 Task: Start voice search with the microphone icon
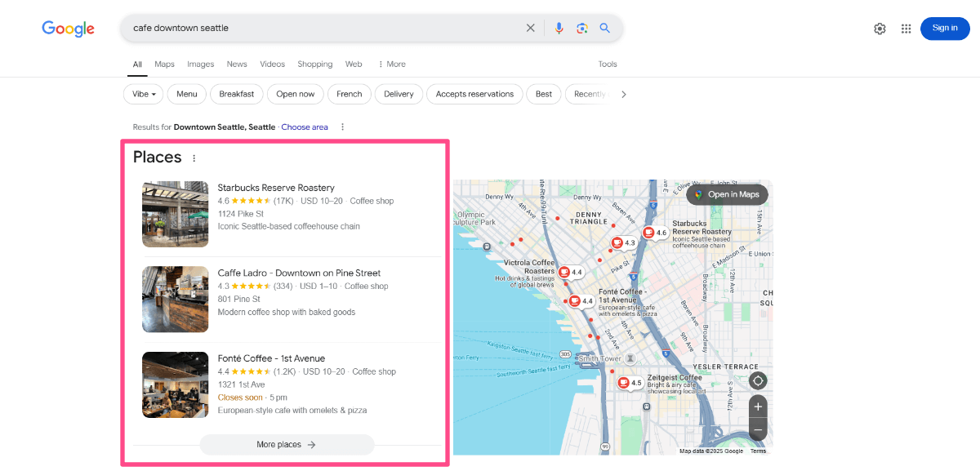point(559,28)
